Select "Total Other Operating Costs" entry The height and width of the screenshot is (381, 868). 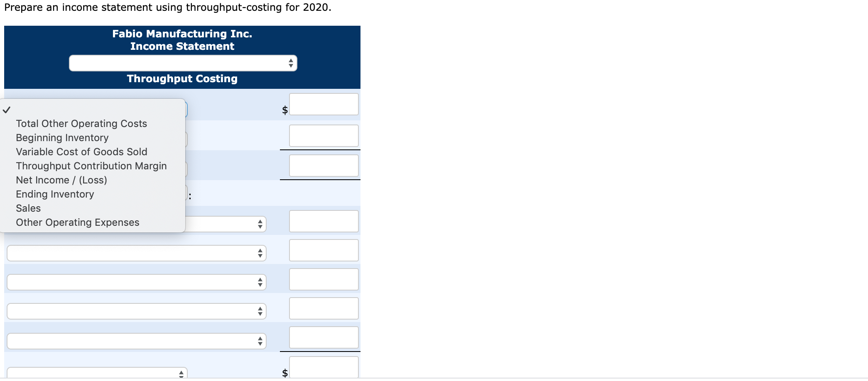coord(81,123)
